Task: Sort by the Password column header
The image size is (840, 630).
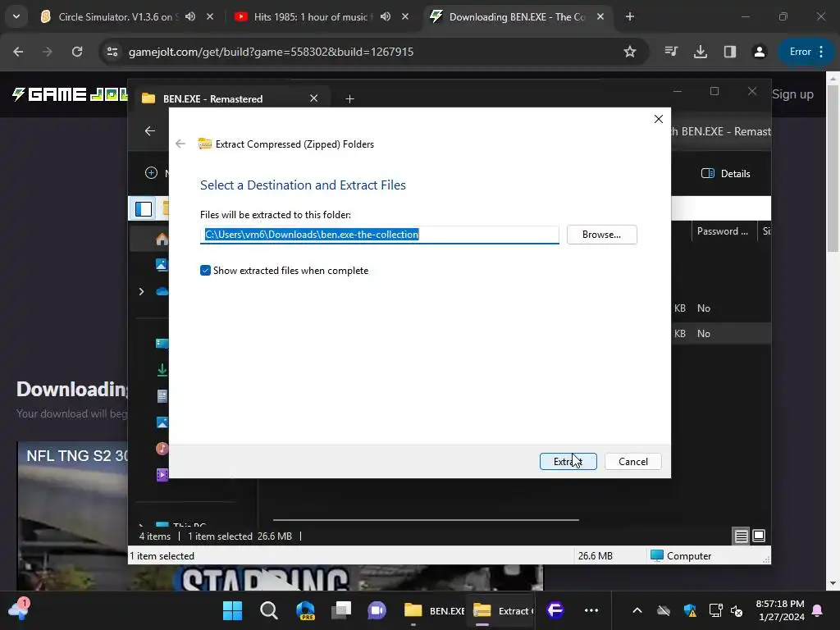Action: [x=722, y=231]
